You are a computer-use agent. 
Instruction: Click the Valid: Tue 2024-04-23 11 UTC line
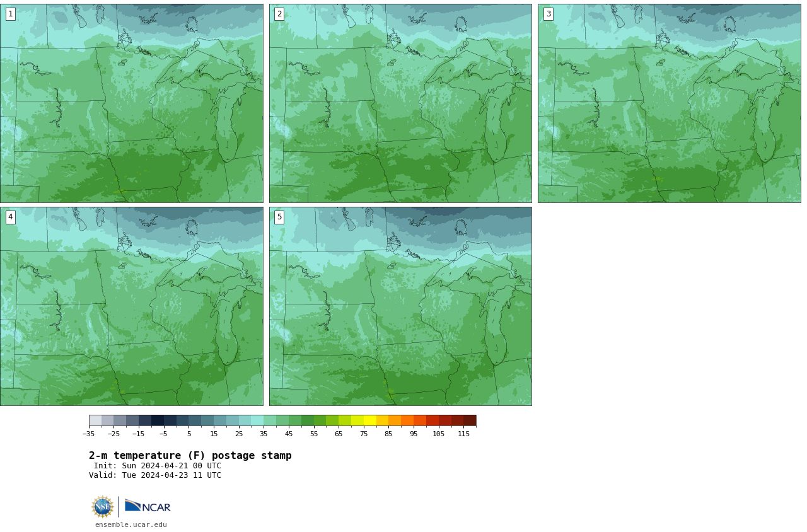(x=155, y=475)
